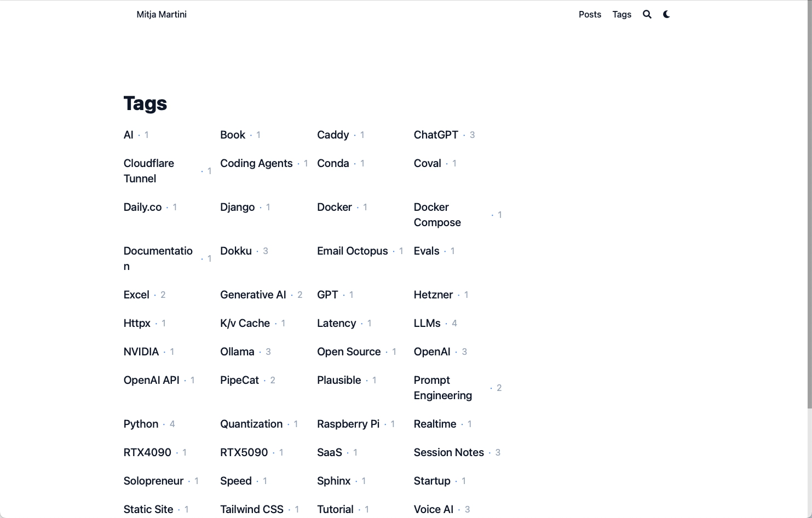Image resolution: width=812 pixels, height=518 pixels.
Task: Open the Voice AI tag
Action: coord(434,509)
